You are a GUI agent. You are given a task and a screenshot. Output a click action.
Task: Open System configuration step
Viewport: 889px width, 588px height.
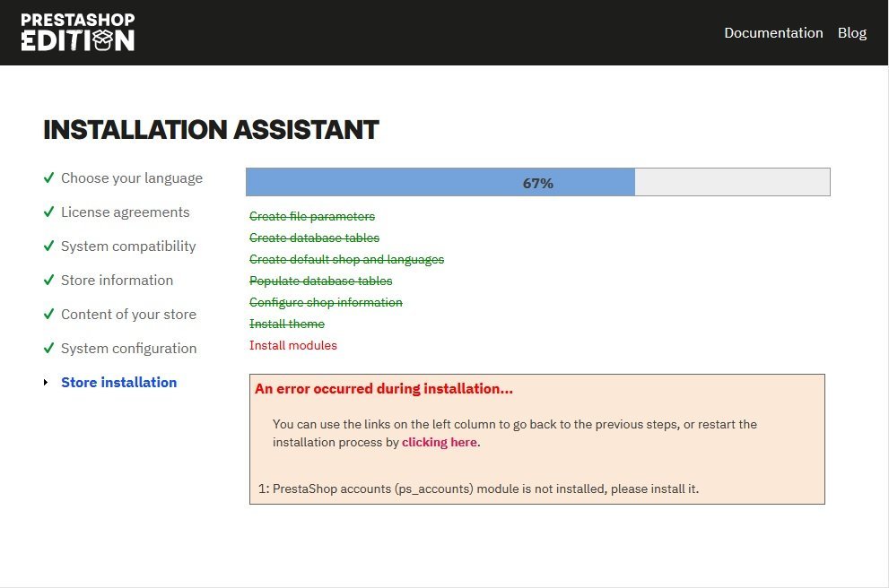click(x=128, y=348)
